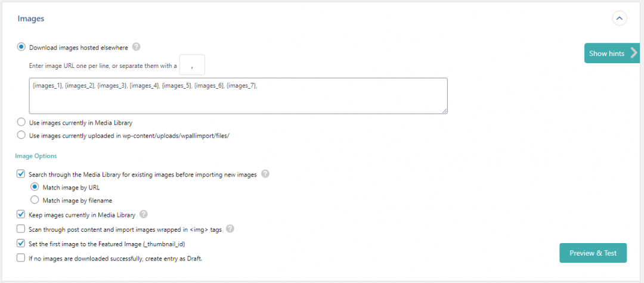This screenshot has width=644, height=283.
Task: Toggle Keep images currently in Media Library checkbox
Action: [x=21, y=214]
